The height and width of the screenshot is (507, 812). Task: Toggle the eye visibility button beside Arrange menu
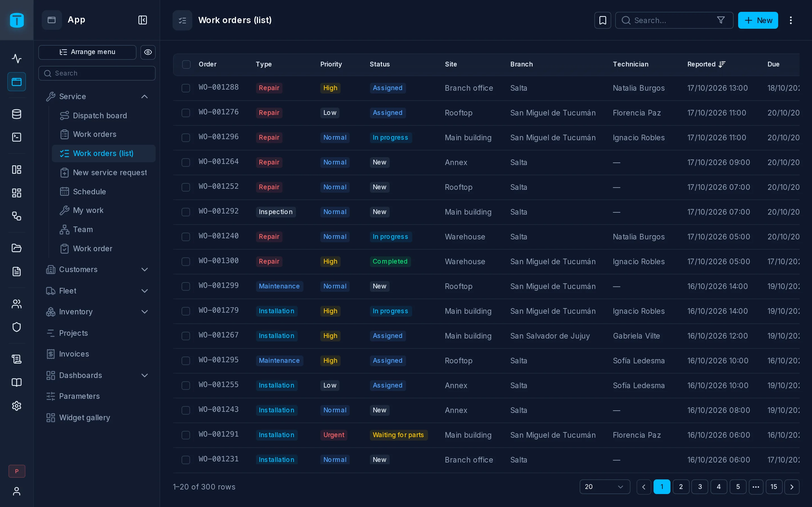(148, 52)
